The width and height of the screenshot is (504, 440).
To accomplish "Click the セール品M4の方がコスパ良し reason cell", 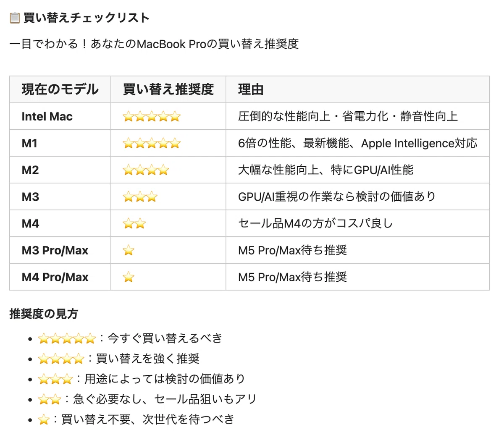I will [x=358, y=224].
